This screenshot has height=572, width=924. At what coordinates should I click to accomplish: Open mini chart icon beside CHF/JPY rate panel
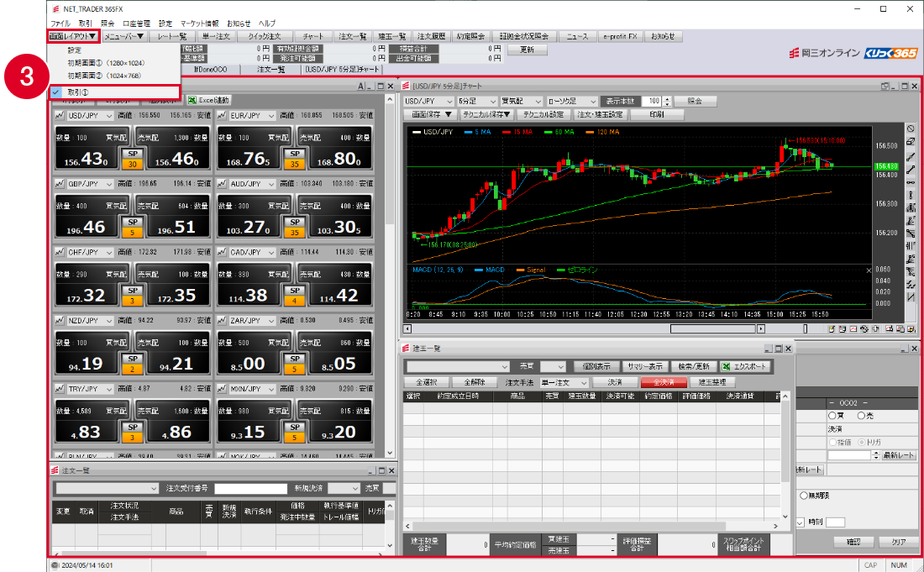[60, 253]
